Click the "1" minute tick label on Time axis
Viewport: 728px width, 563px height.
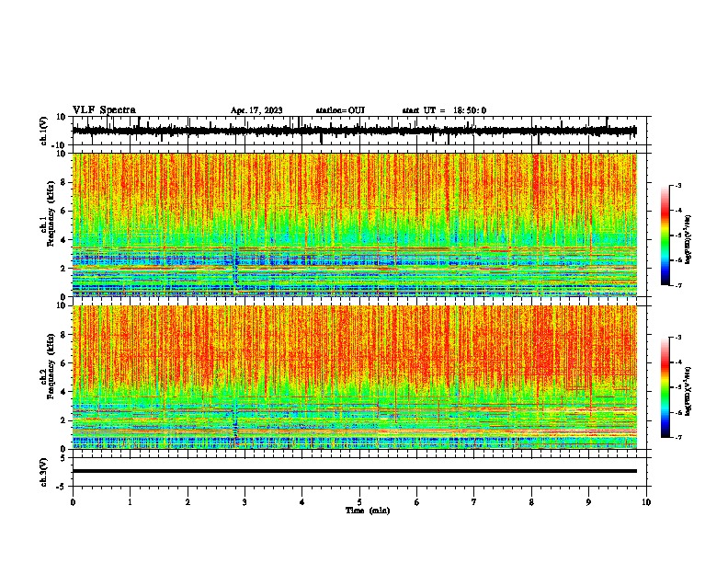click(x=130, y=502)
